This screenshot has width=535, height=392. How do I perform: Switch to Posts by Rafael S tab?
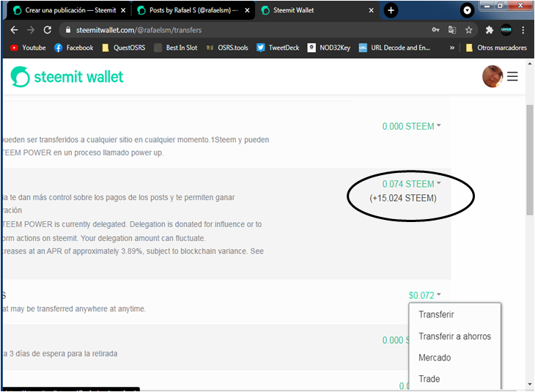point(193,10)
